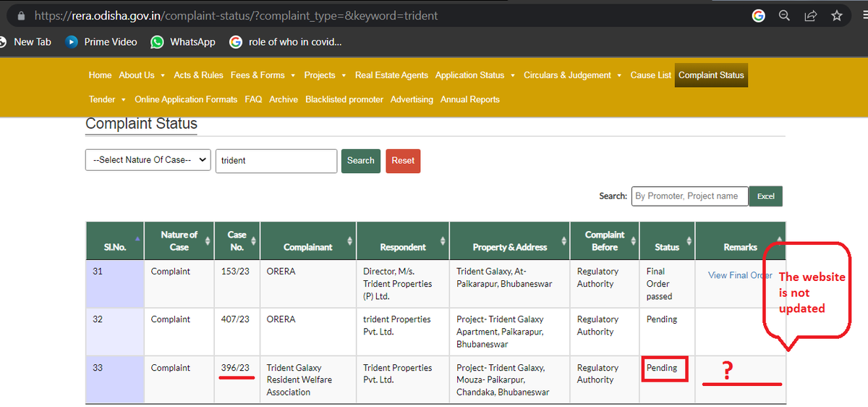Screen dimensions: 868x407
Task: Sort by Status column
Action: pos(667,240)
